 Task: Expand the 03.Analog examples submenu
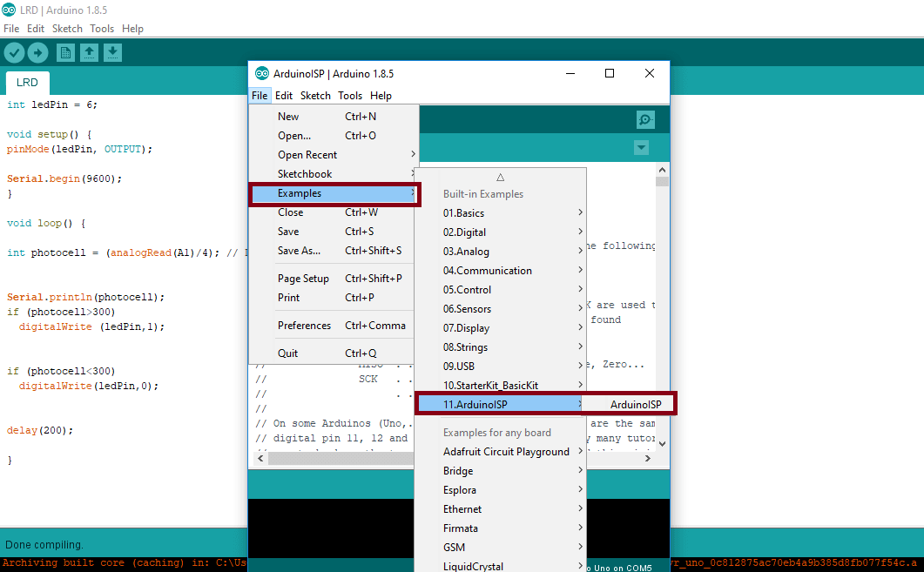(x=500, y=252)
